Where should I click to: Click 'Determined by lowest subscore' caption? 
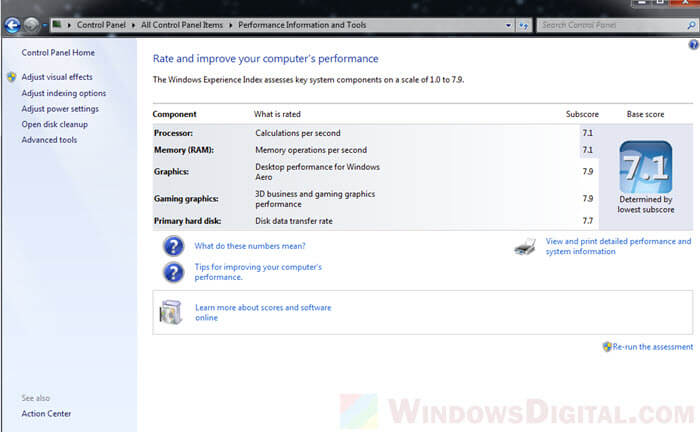coord(646,204)
